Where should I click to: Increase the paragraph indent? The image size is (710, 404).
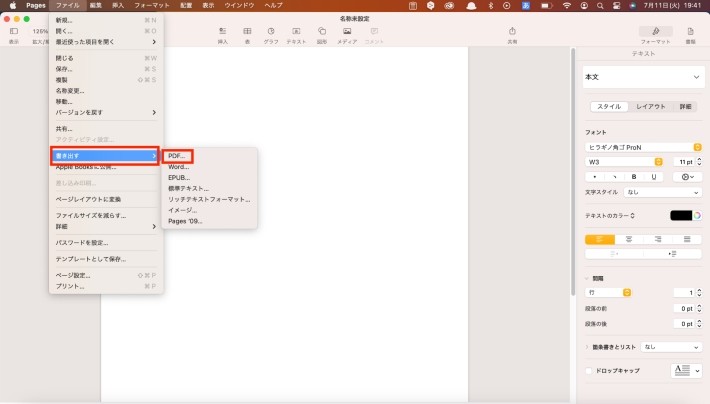tap(672, 254)
